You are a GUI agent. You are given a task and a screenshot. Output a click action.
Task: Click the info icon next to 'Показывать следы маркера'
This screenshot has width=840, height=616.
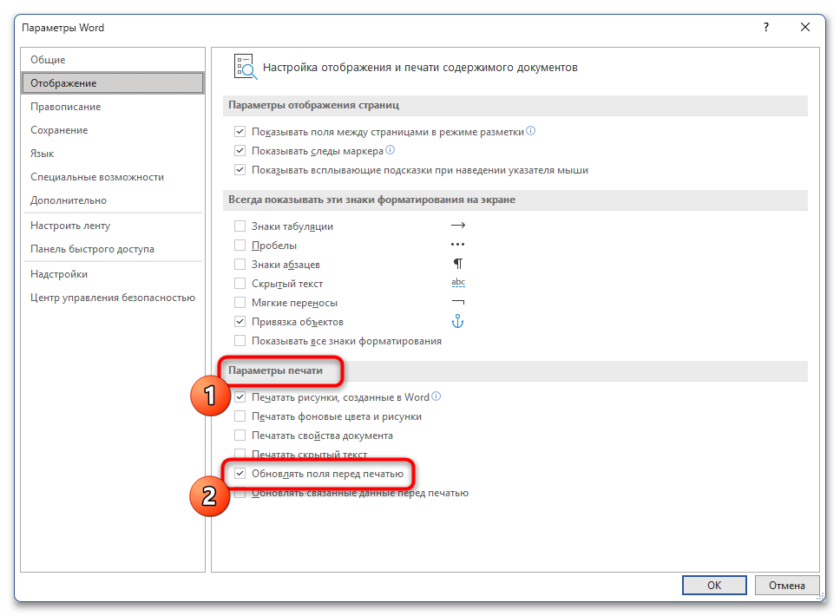390,150
